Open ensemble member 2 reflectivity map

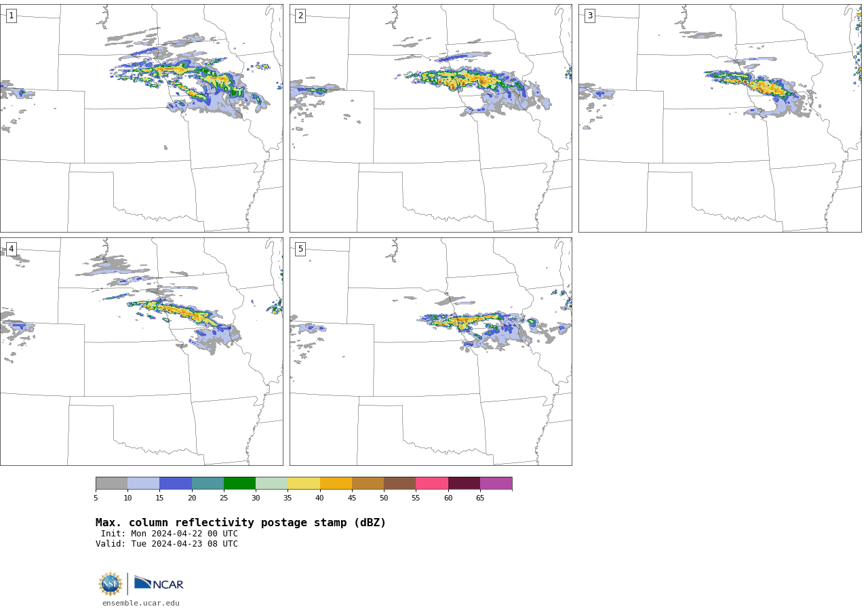click(x=431, y=118)
